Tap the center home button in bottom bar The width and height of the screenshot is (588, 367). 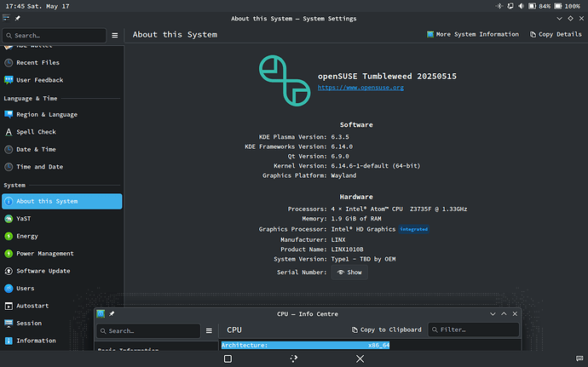[294, 358]
